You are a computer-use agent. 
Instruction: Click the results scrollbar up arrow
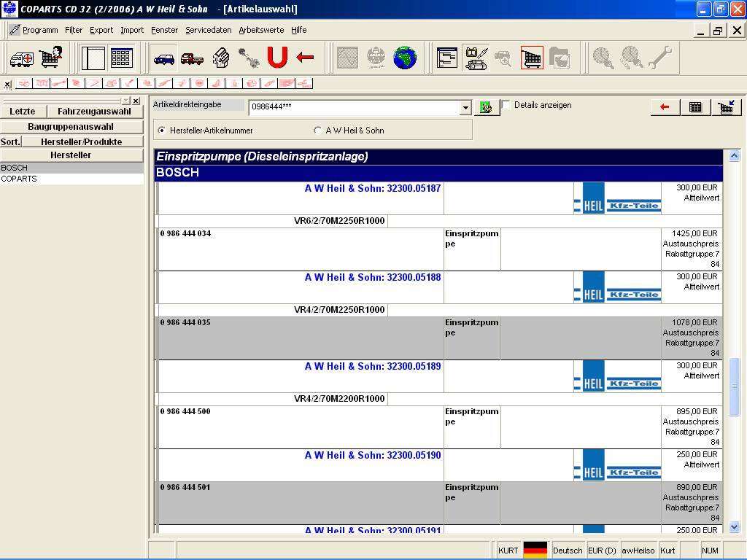[734, 156]
